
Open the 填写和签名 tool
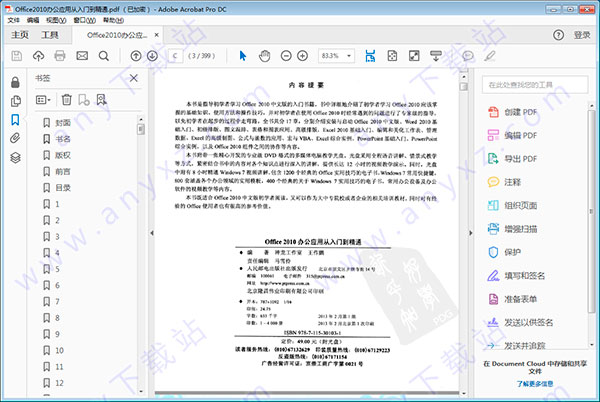pyautogui.click(x=516, y=275)
